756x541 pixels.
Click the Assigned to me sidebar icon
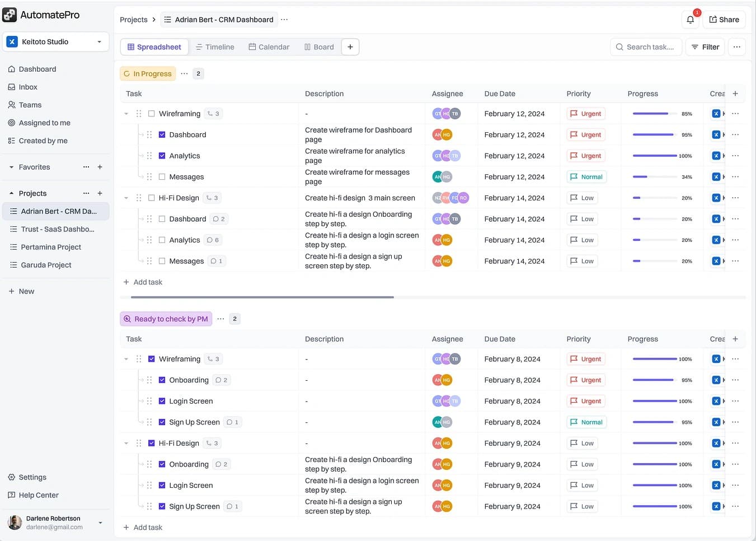click(x=12, y=123)
